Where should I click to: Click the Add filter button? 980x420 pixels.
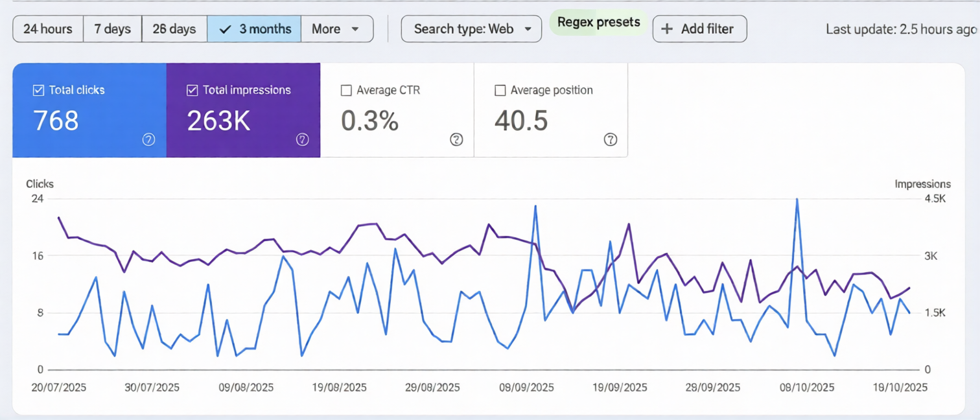[x=699, y=29]
